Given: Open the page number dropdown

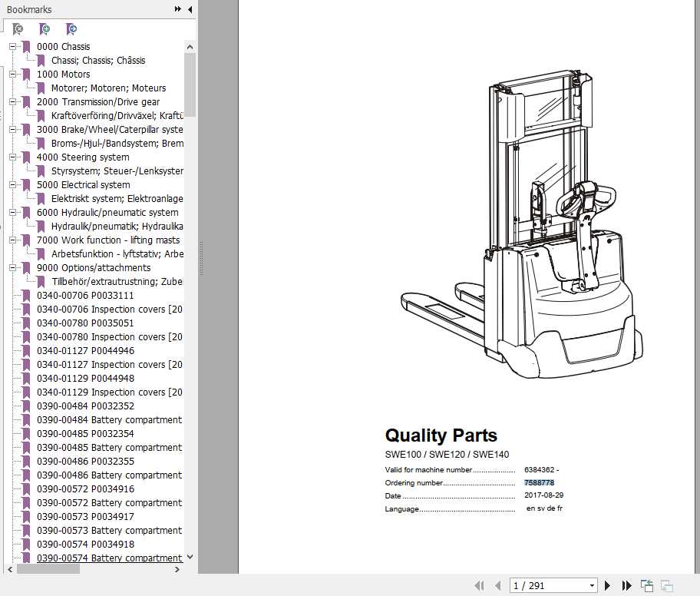Looking at the screenshot, I should (x=591, y=585).
